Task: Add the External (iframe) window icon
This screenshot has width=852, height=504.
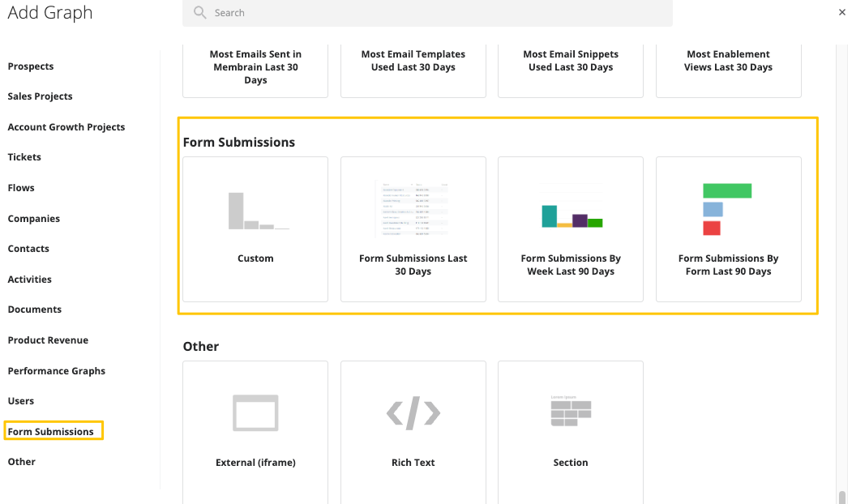Action: tap(255, 412)
